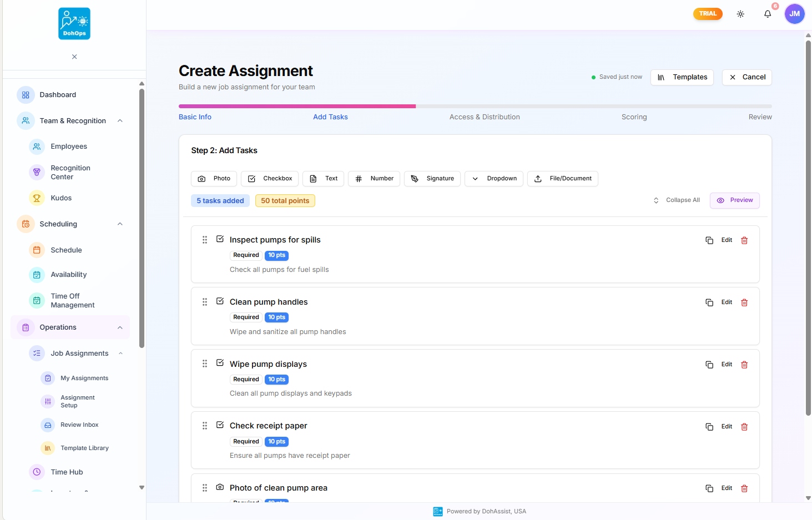
Task: Go to the Basic Info step
Action: point(195,117)
